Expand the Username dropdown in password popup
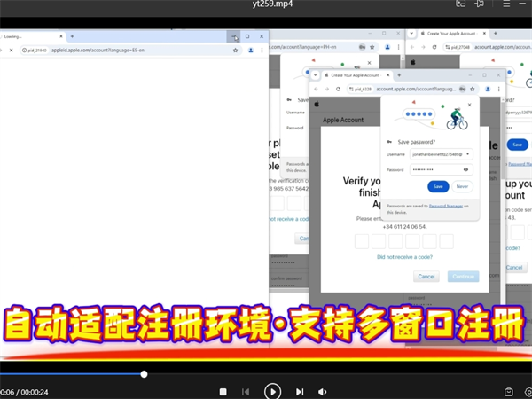Screen dimensions: 532x399 coord(467,154)
